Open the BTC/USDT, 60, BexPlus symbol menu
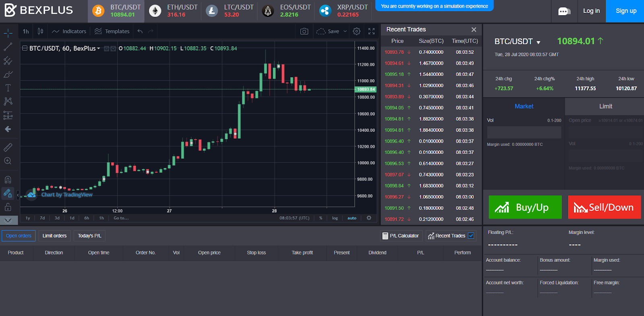 pos(64,48)
